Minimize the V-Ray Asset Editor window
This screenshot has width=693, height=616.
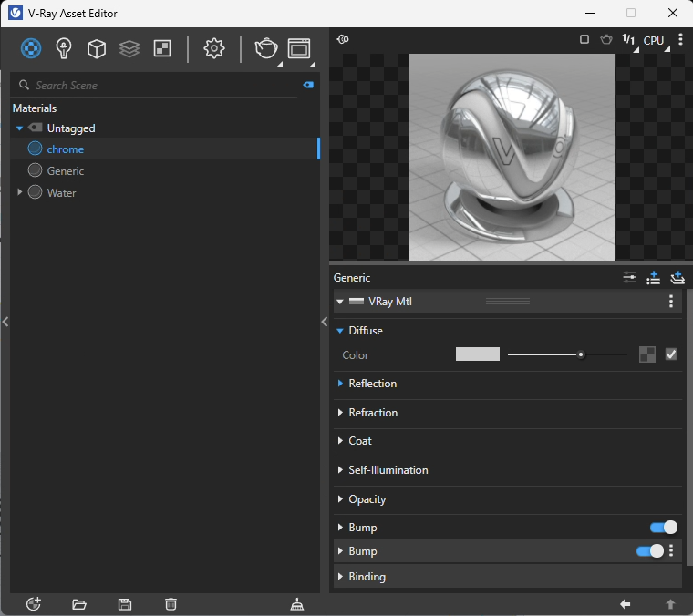point(590,13)
